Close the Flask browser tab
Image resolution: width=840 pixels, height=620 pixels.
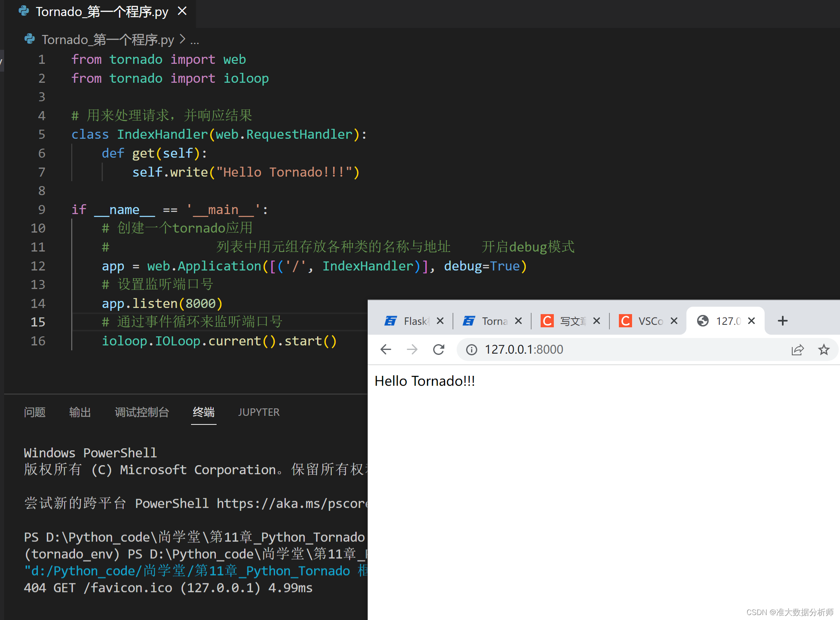click(440, 321)
